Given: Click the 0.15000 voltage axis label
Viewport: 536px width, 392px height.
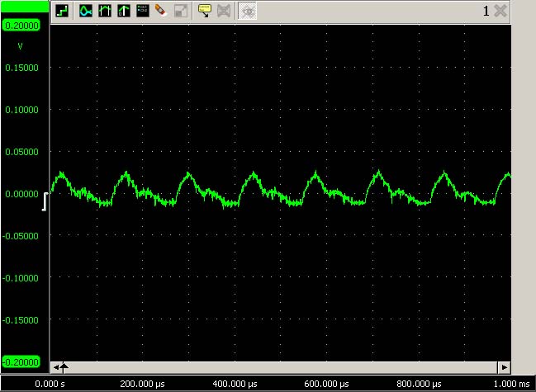Looking at the screenshot, I should tap(21, 68).
